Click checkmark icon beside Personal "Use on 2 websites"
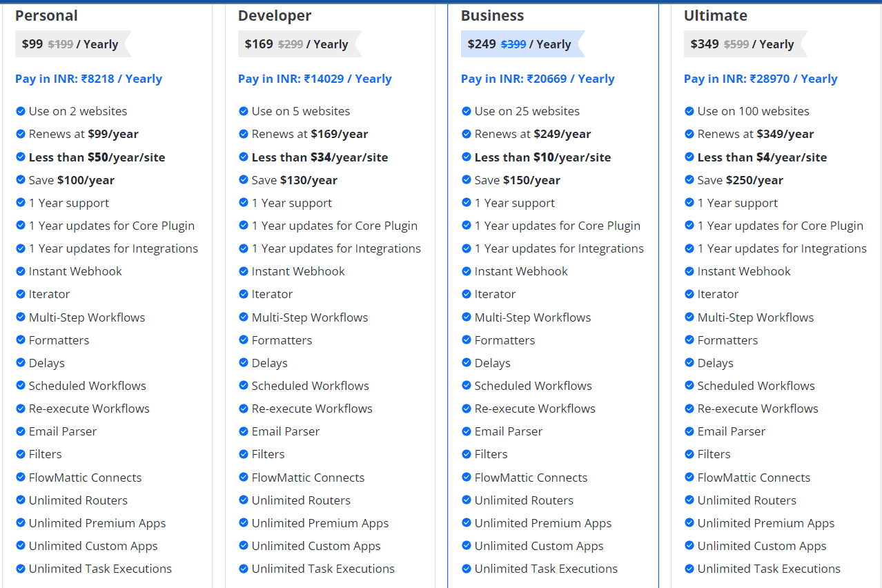The height and width of the screenshot is (588, 882). (x=21, y=111)
